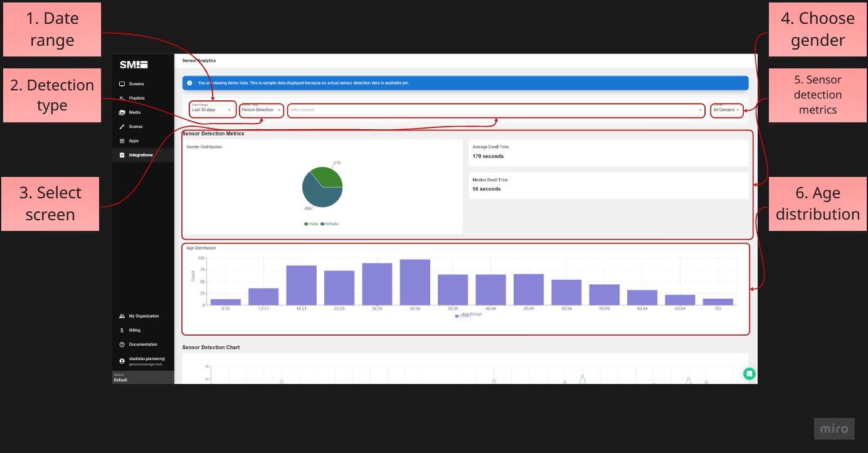The height and width of the screenshot is (453, 868).
Task: Open the Spaces Default selector
Action: pyautogui.click(x=143, y=377)
